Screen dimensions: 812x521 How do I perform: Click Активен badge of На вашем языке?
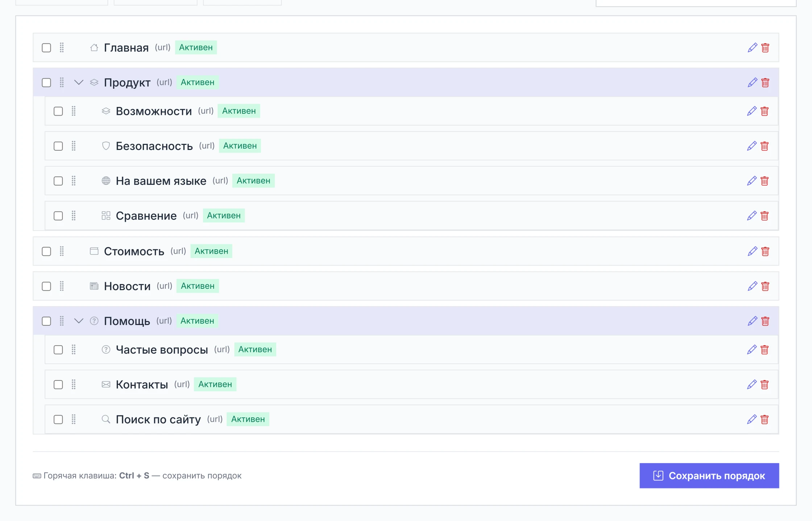253,180
